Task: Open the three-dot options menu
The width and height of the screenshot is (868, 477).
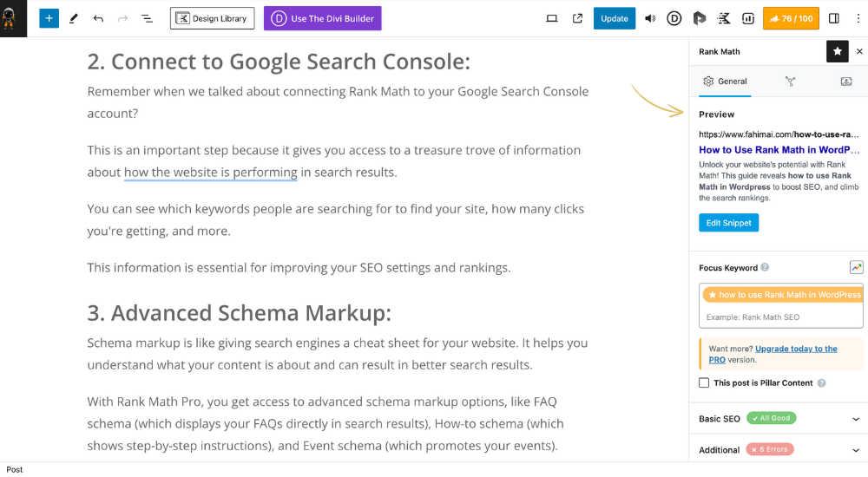Action: pyautogui.click(x=858, y=18)
